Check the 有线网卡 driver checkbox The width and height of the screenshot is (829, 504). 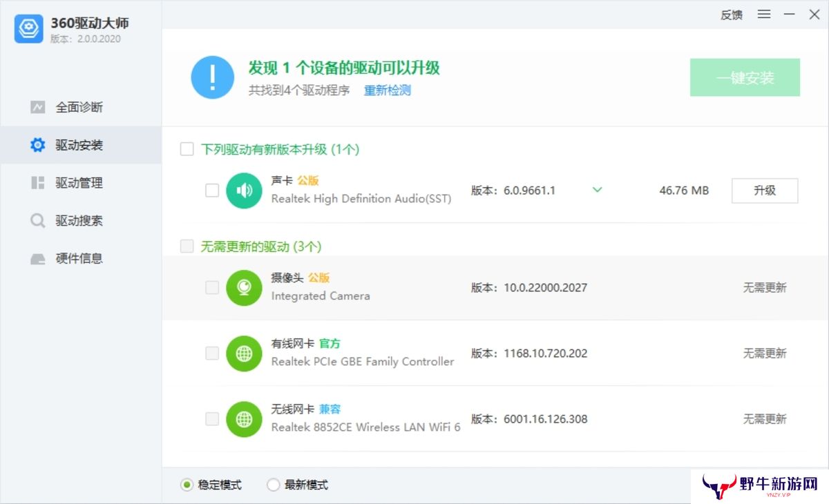point(212,353)
